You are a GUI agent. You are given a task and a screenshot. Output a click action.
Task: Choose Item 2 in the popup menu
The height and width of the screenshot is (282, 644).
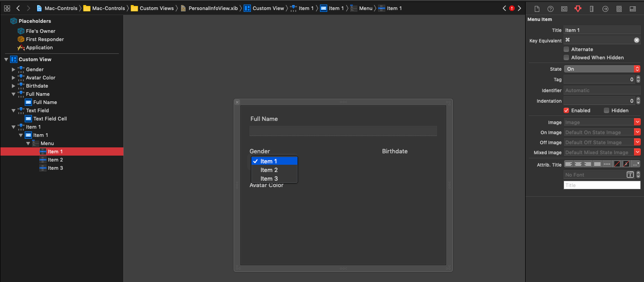point(269,170)
